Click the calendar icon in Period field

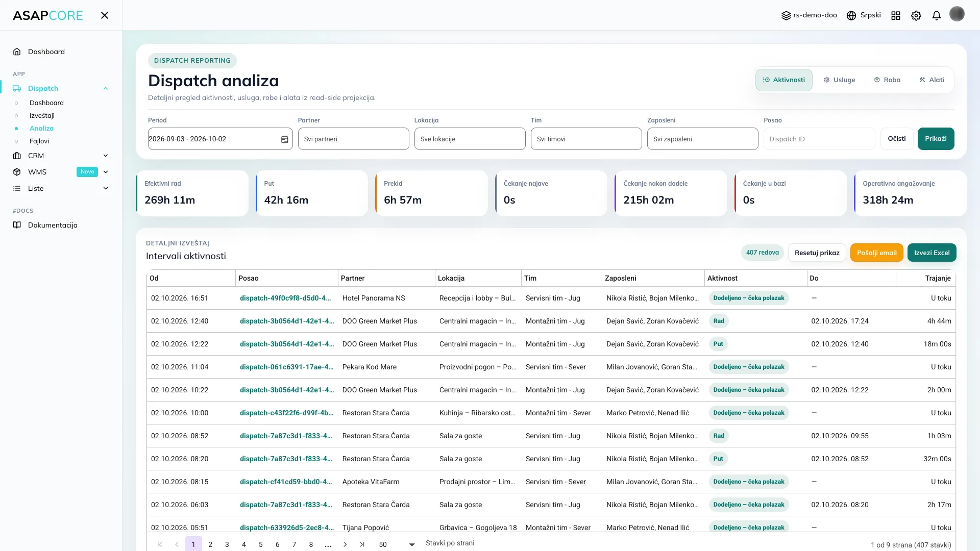click(285, 139)
